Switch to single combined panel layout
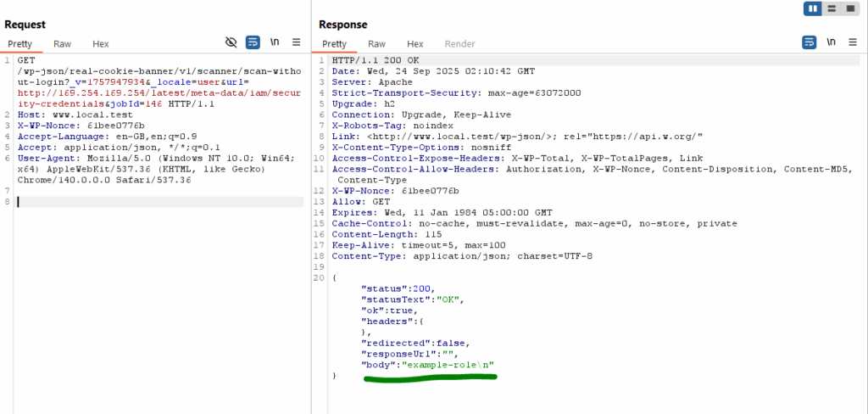This screenshot has height=414, width=868. click(x=850, y=8)
